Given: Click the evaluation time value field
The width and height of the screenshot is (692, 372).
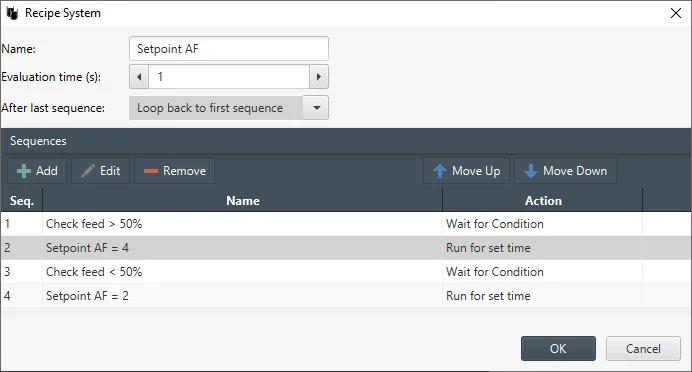Looking at the screenshot, I should point(229,77).
